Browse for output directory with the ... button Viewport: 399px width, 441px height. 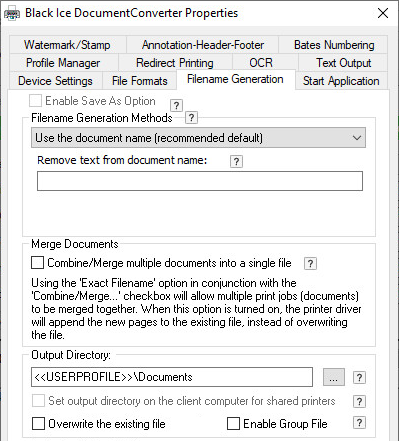coord(334,377)
